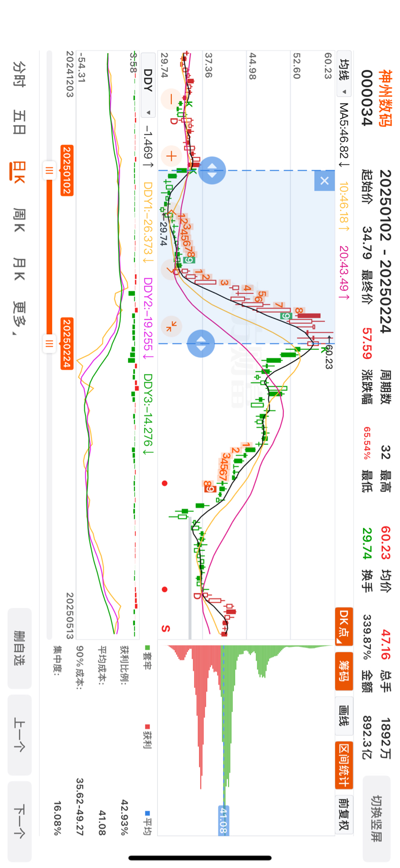Image resolution: width=400 pixels, height=868 pixels.
Task: Tap the 57.59 ending price value
Action: pyautogui.click(x=367, y=344)
